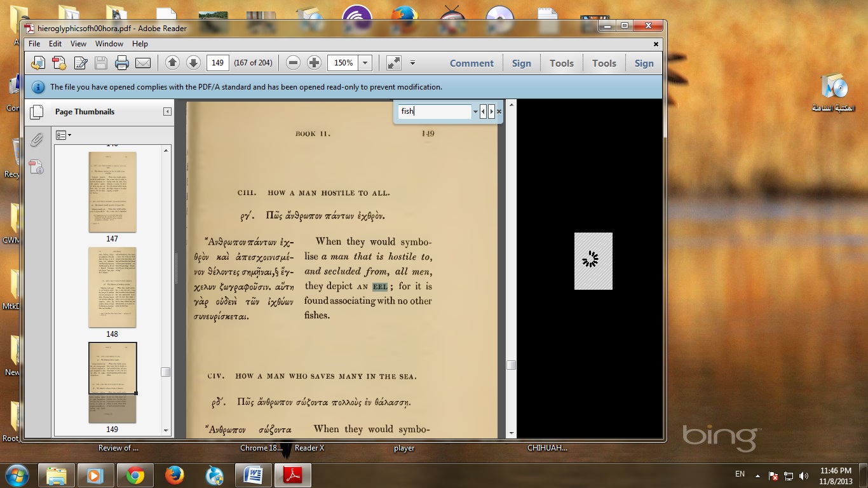Zoom in with the plus button
Screen dimensions: 868x488
point(314,63)
